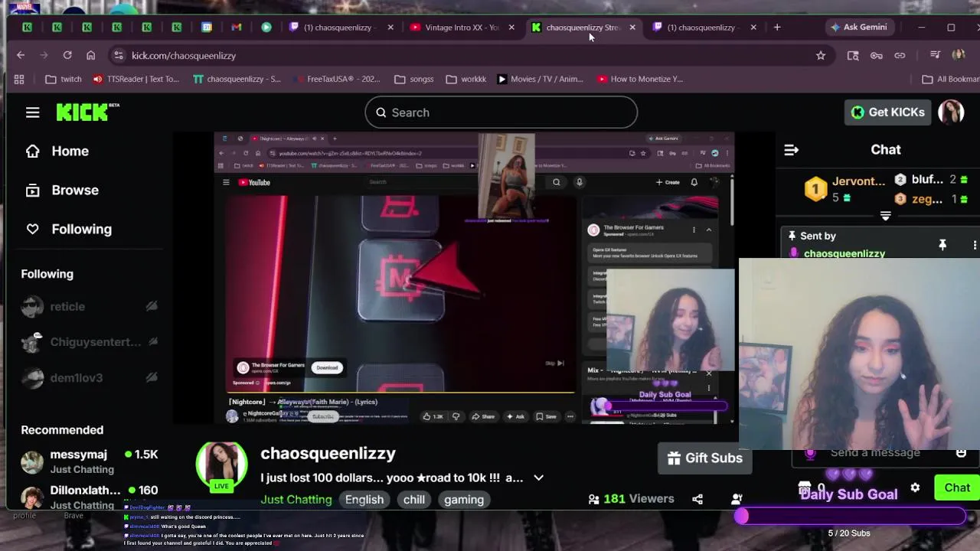Toggle notifications for Chiguysentert...
980x551 pixels.
(152, 342)
